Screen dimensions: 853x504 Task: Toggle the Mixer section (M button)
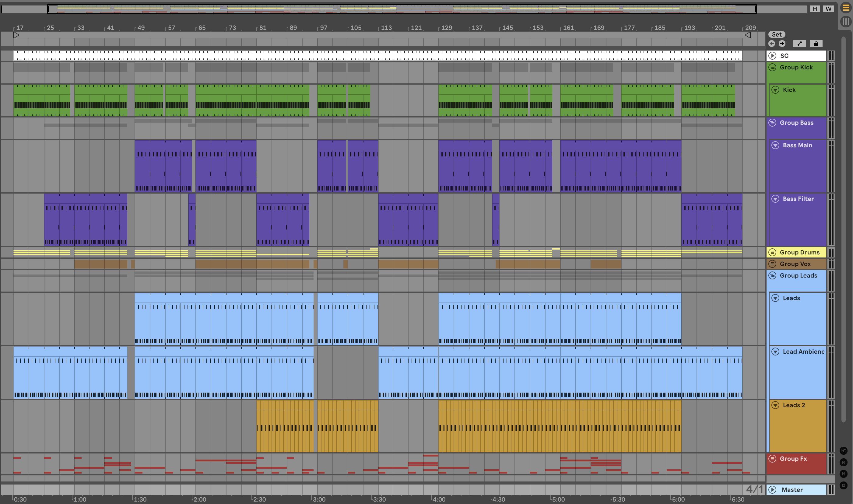tap(844, 474)
